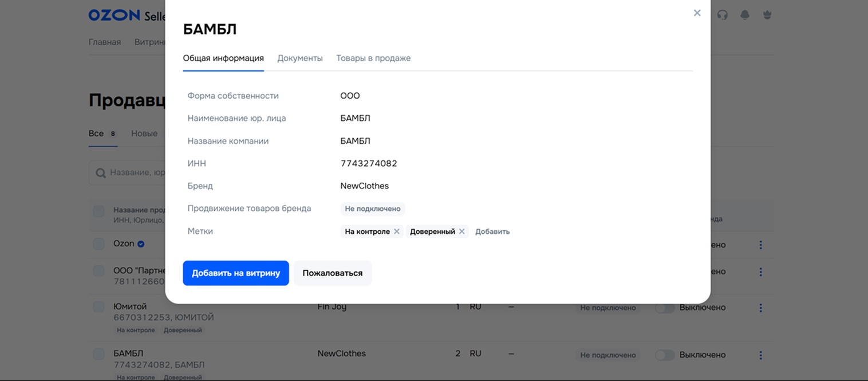The width and height of the screenshot is (868, 381).
Task: Remove the Доверенный tag in the dialog
Action: coord(462,231)
